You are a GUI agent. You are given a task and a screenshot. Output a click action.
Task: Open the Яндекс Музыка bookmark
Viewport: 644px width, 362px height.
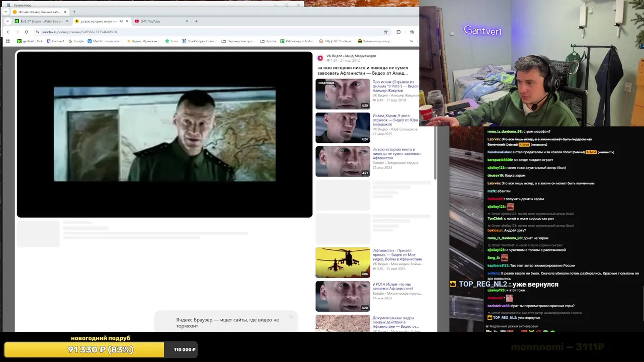point(143,41)
